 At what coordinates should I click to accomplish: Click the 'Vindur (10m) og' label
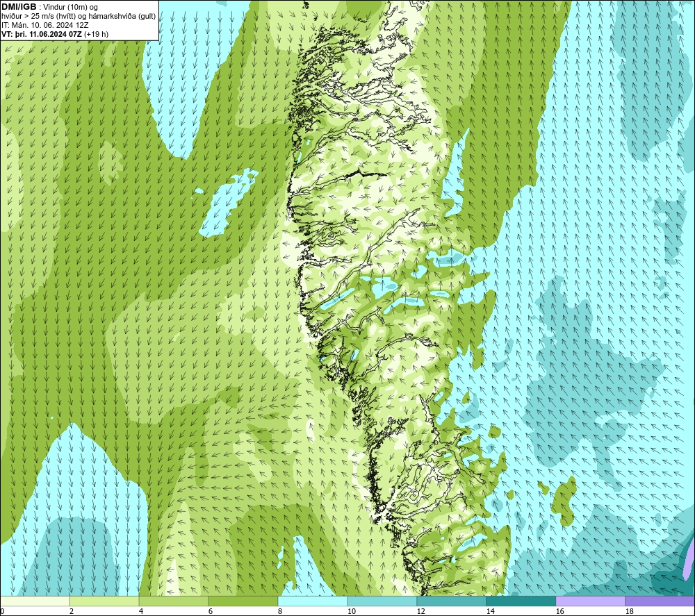pos(70,8)
